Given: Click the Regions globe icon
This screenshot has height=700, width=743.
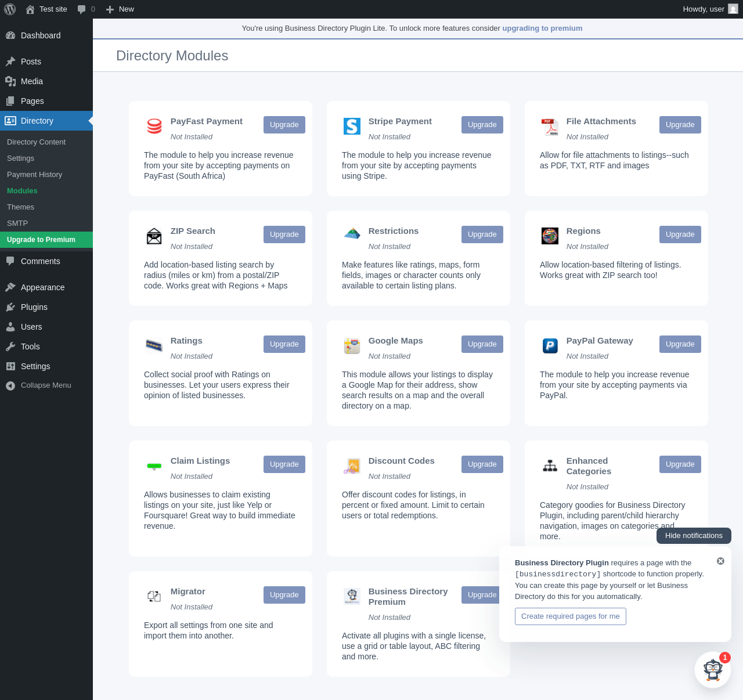Looking at the screenshot, I should coord(550,236).
